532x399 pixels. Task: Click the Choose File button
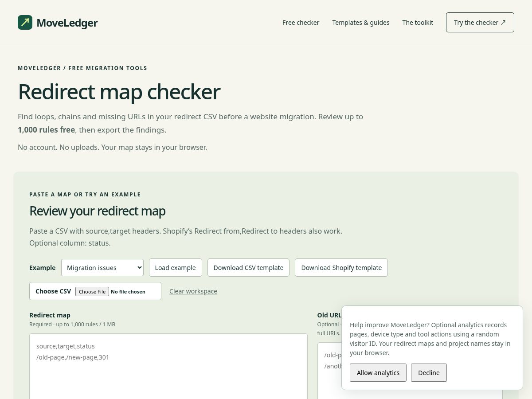click(x=92, y=292)
